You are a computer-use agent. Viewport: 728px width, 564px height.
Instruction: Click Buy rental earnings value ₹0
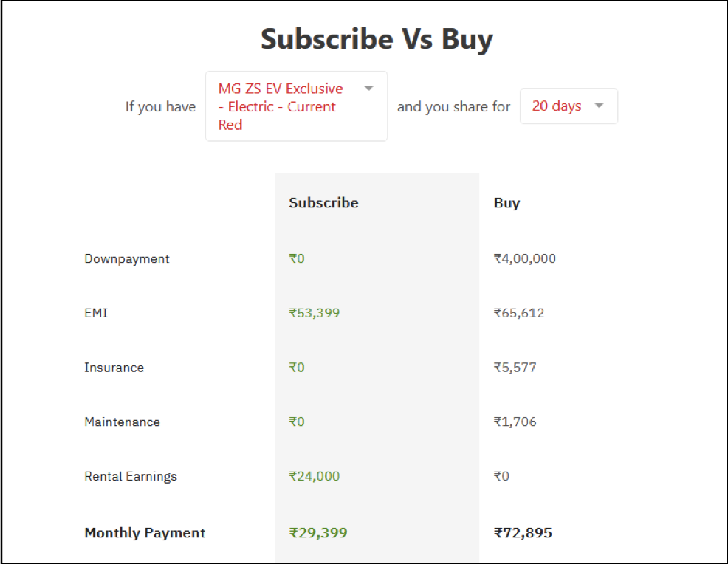pyautogui.click(x=501, y=476)
